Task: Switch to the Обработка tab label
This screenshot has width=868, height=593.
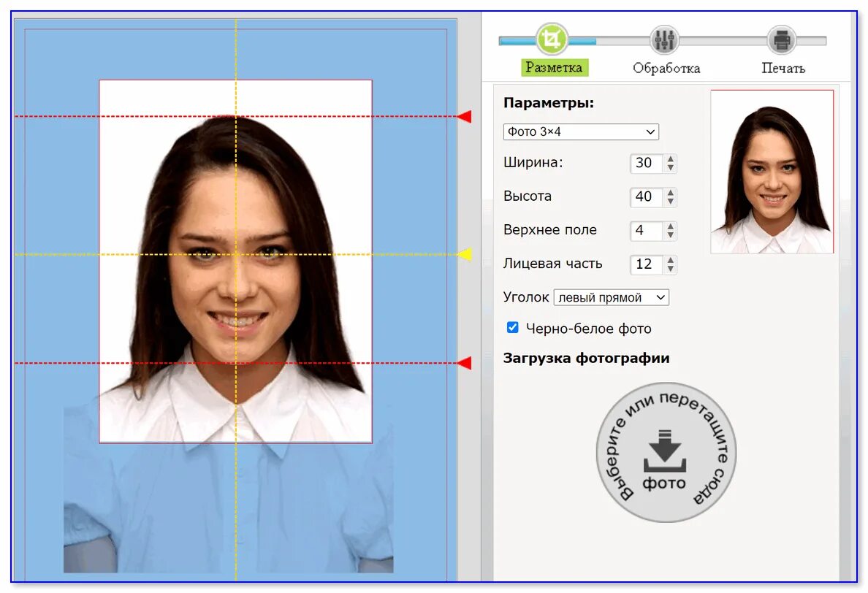Action: [x=666, y=69]
